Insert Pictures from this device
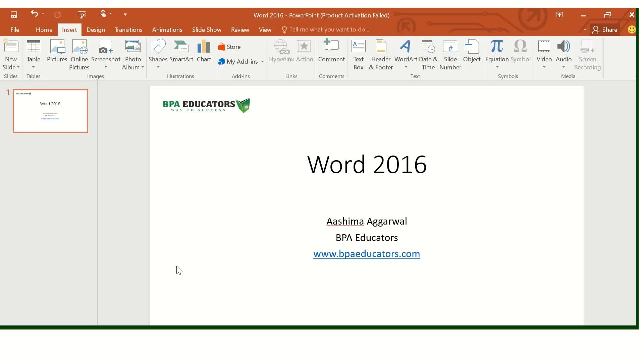Screen dimensions: 644x362 [x=57, y=51]
